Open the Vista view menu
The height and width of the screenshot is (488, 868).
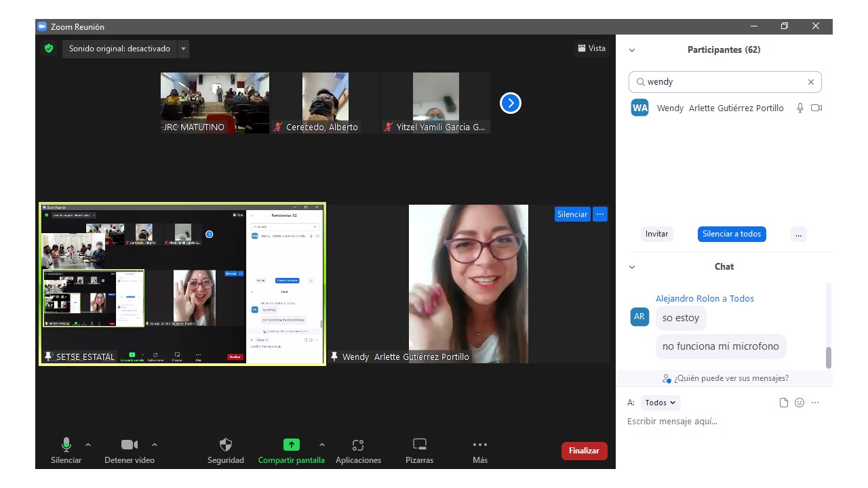point(591,48)
